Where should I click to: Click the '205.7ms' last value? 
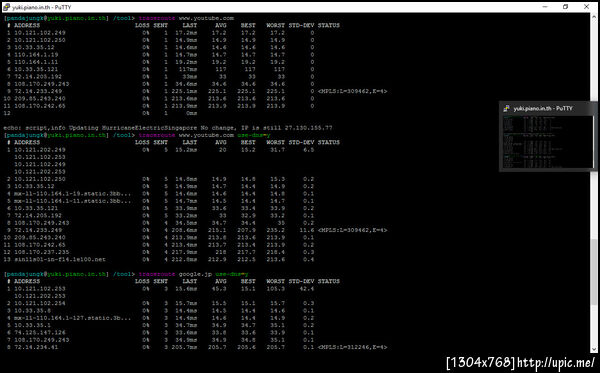coord(184,347)
